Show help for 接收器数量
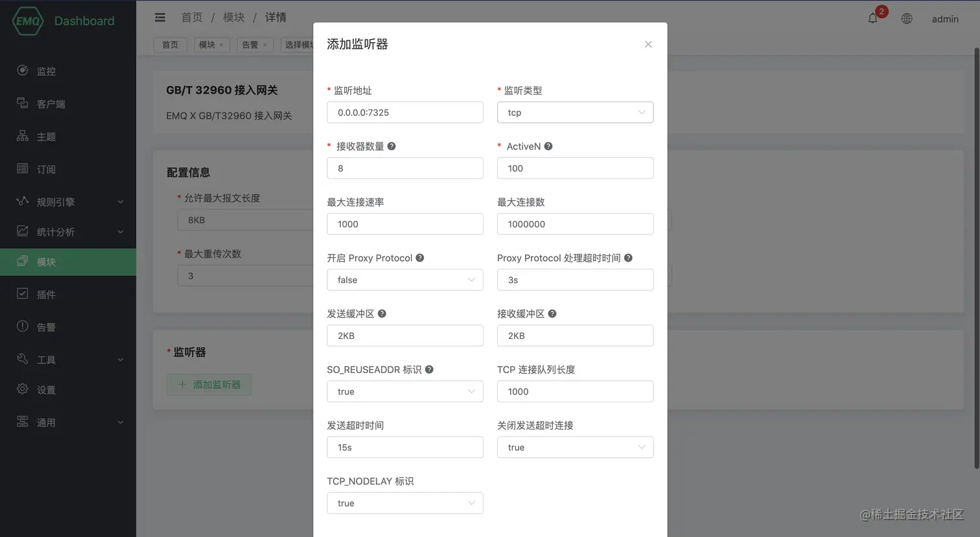This screenshot has height=537, width=980. point(391,146)
